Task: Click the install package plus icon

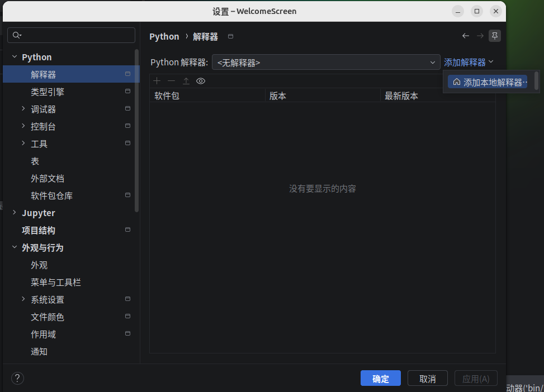Action: pos(157,81)
